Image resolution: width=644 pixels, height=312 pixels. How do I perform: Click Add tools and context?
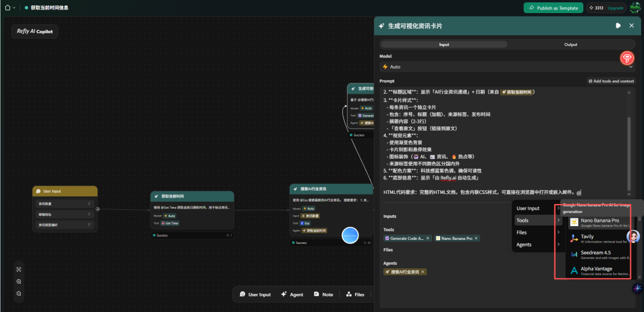[x=611, y=81]
